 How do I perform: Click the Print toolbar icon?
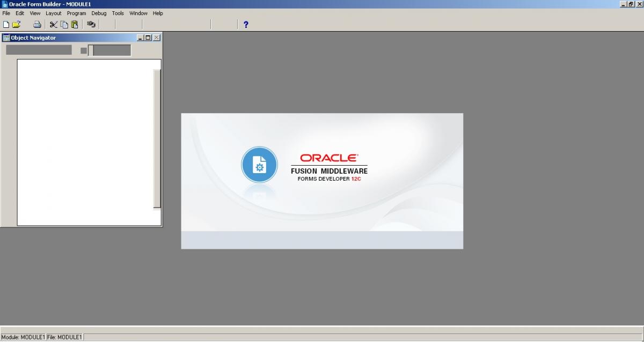tap(37, 24)
